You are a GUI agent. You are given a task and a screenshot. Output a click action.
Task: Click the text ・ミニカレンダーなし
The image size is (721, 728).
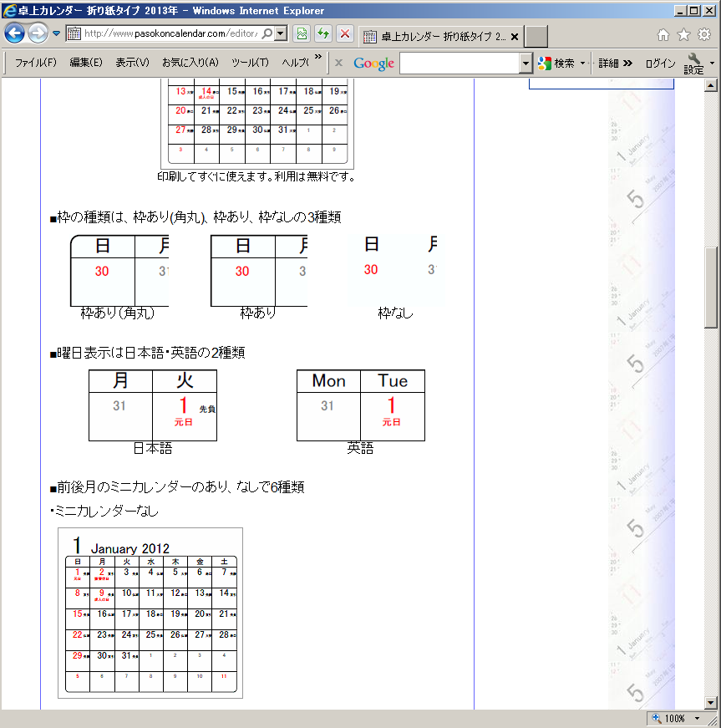tap(104, 512)
